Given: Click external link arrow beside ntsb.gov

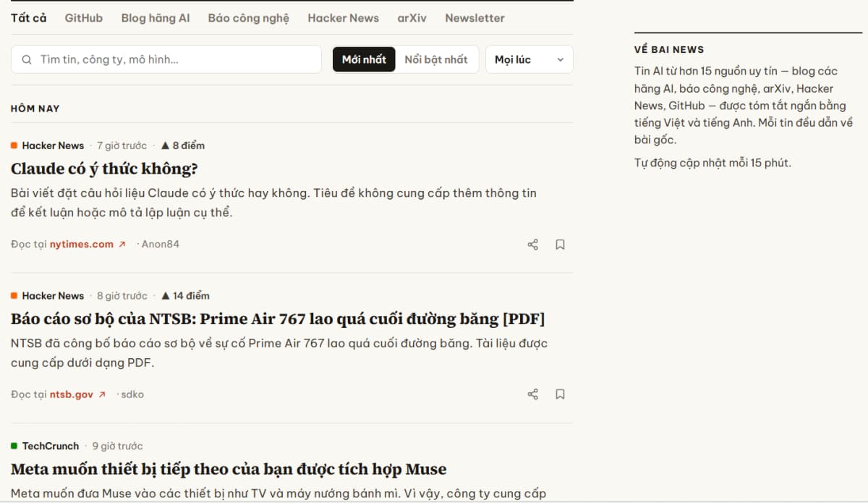Looking at the screenshot, I should pyautogui.click(x=102, y=394).
